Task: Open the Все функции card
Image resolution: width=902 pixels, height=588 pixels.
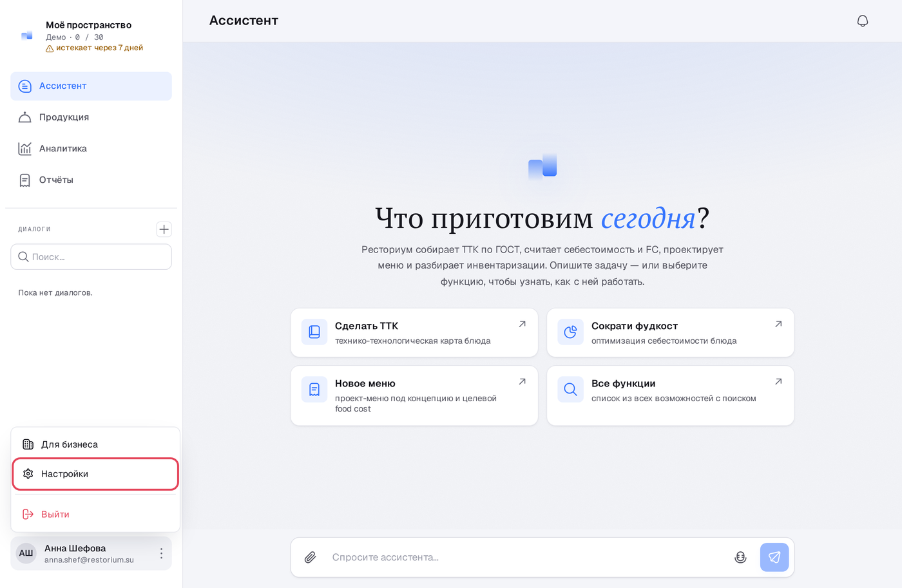Action: (671, 395)
